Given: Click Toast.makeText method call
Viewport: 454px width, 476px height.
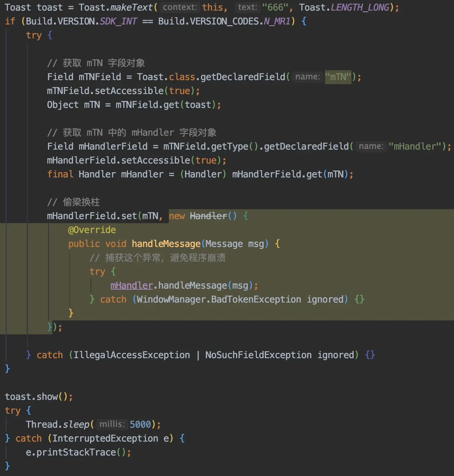Looking at the screenshot, I should point(116,7).
